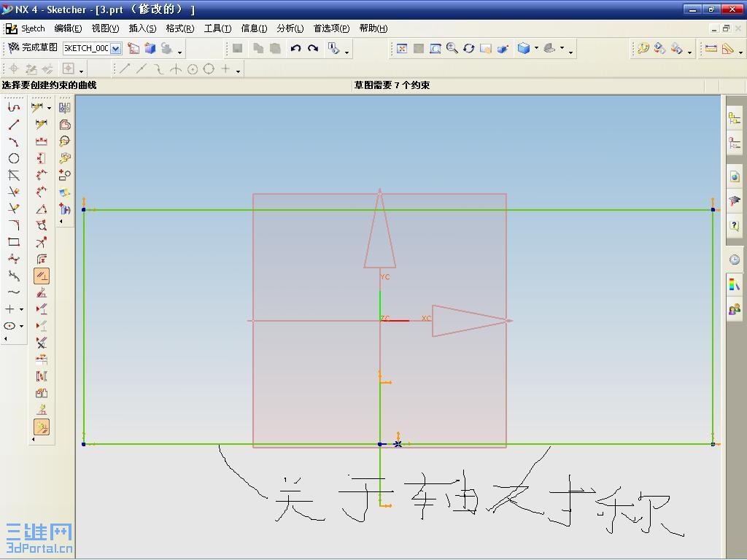The height and width of the screenshot is (560, 747).
Task: Click the Project curve icon
Action: click(65, 209)
